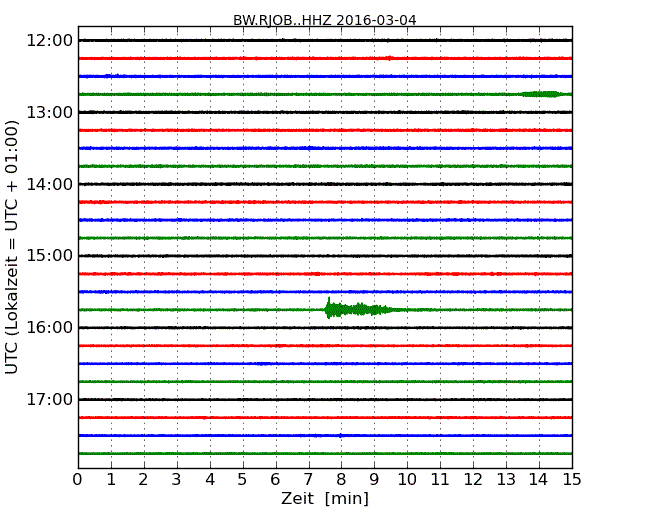This screenshot has height=520, width=650.
Task: Click the y-axis label 12:00
Action: 50,41
